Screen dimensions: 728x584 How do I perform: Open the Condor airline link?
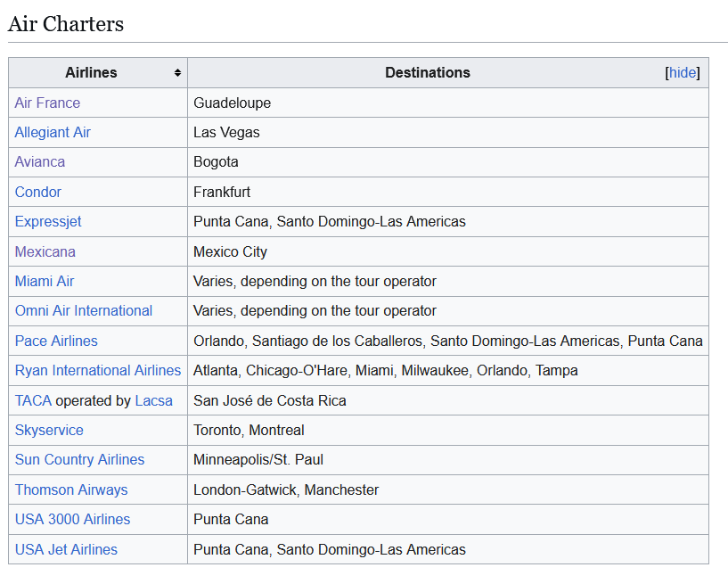(x=38, y=192)
